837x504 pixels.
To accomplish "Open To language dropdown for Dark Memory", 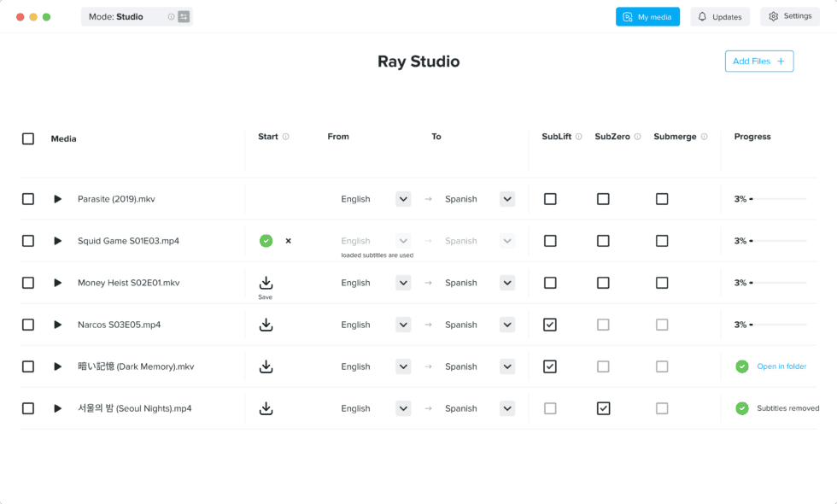I will [x=507, y=366].
